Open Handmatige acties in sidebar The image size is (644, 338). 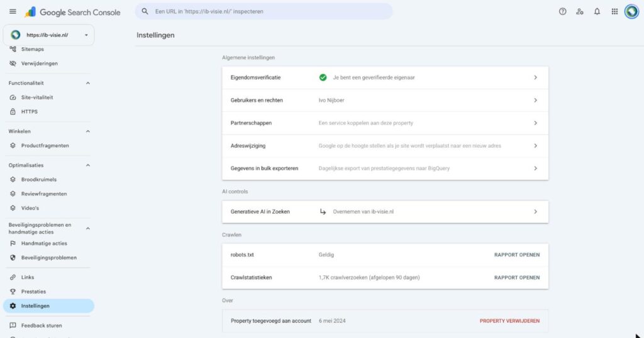pos(44,244)
